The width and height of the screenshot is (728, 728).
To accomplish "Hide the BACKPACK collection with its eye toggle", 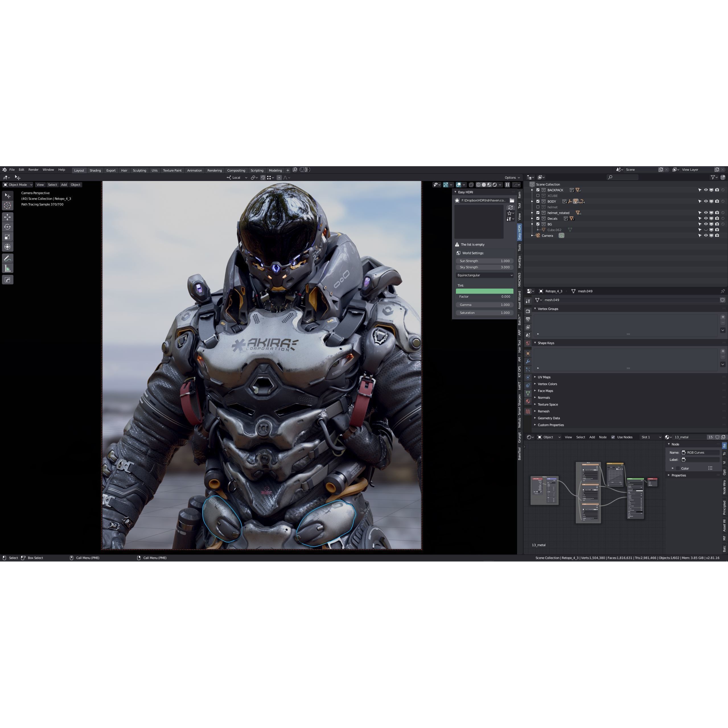I will [706, 190].
